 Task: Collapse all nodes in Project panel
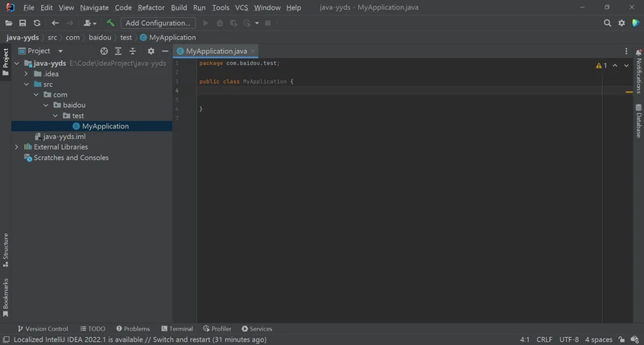(x=133, y=51)
